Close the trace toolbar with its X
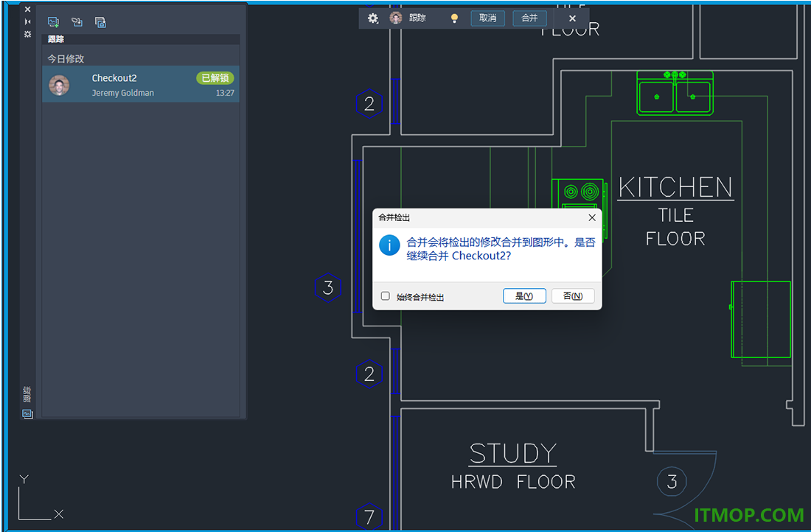811x532 pixels. [572, 18]
